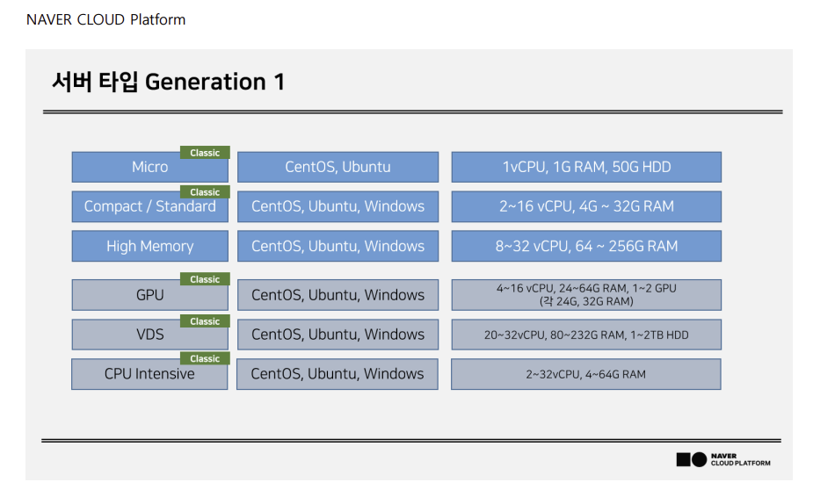Select the High Memory box
Screen dimensions: 813x504
click(149, 246)
